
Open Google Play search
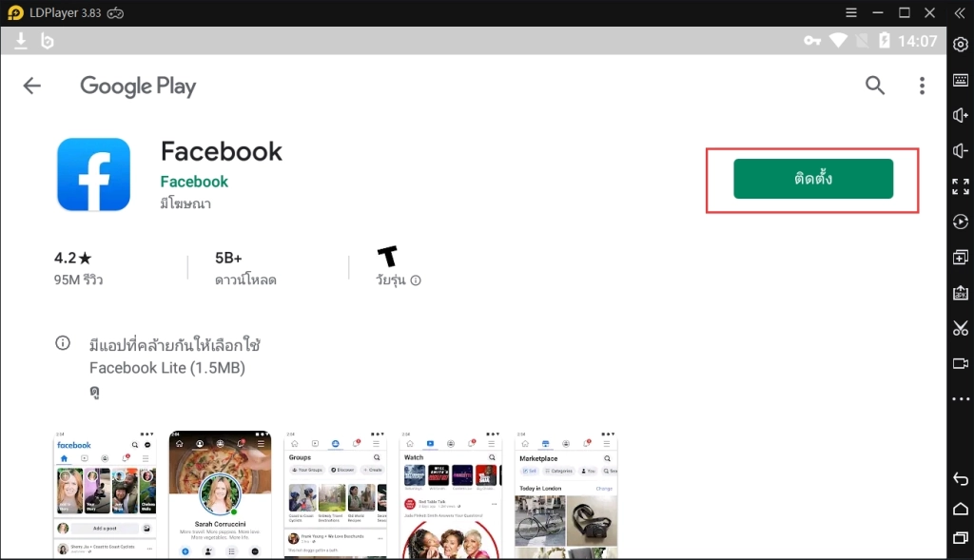(x=875, y=85)
